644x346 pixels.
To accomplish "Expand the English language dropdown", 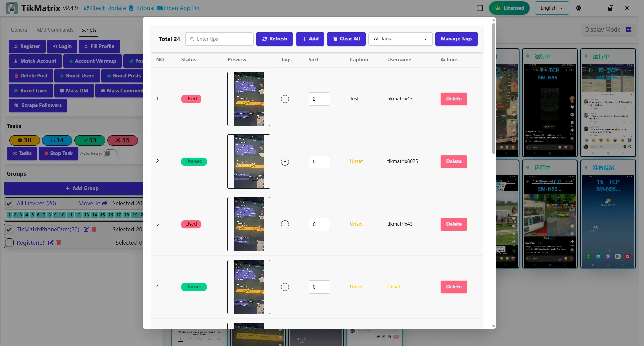I will click(x=552, y=8).
